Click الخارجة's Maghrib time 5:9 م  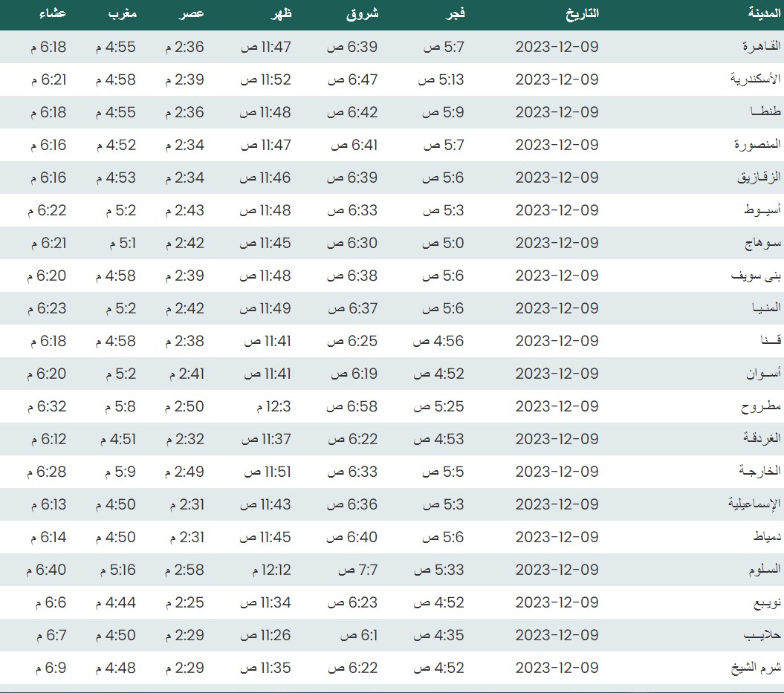pos(115,472)
